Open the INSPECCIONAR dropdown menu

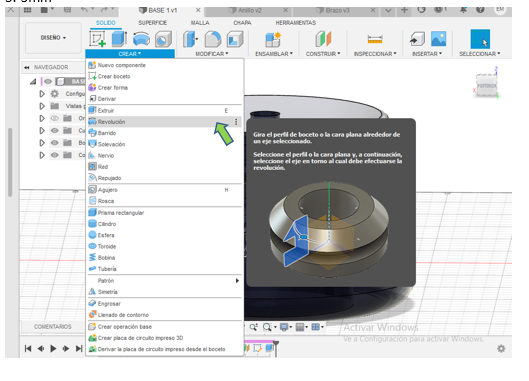pos(375,54)
